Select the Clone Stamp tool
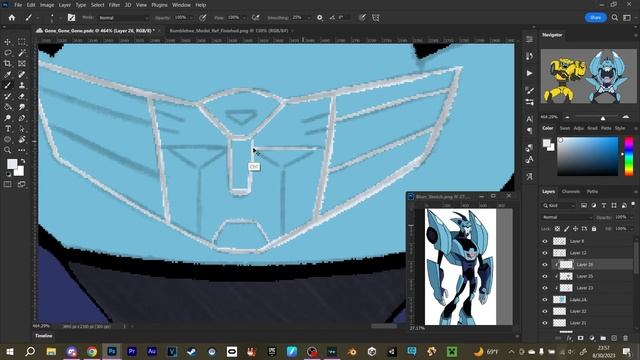 pos(22,85)
